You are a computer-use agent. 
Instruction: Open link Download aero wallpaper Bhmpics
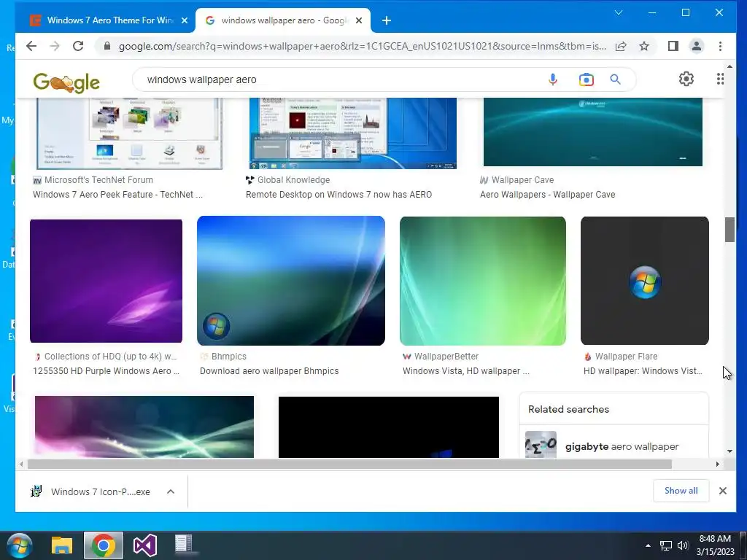click(x=269, y=371)
